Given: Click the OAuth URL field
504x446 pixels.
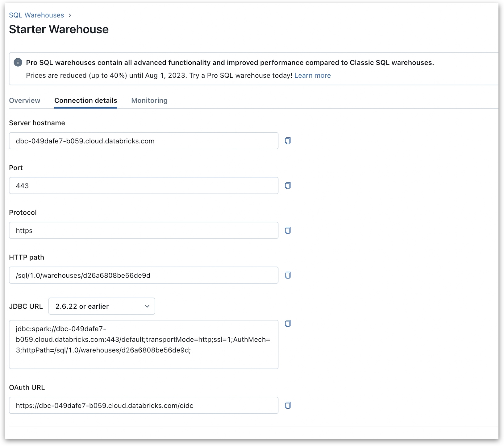Looking at the screenshot, I should [x=144, y=405].
